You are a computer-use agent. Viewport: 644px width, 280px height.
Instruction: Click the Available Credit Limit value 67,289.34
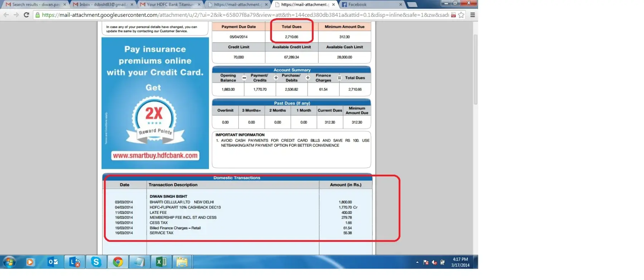(x=292, y=57)
